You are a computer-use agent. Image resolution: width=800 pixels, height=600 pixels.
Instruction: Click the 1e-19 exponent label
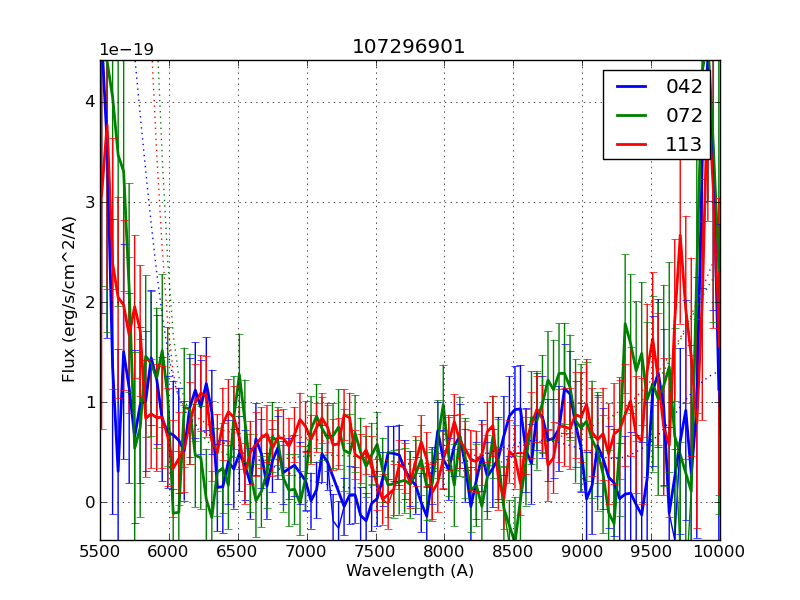[126, 50]
